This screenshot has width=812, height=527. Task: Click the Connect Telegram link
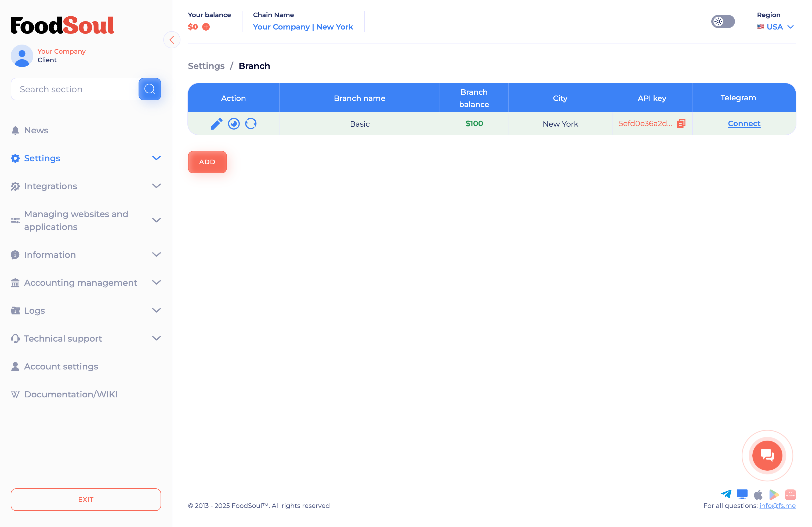744,123
